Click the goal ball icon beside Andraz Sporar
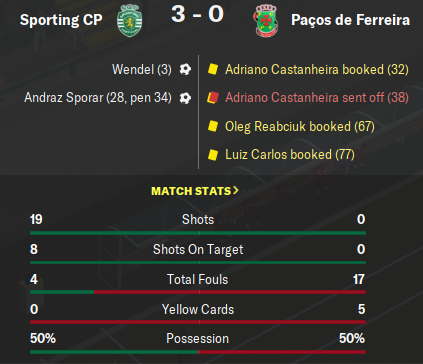Image resolution: width=423 pixels, height=364 pixels. (x=185, y=98)
